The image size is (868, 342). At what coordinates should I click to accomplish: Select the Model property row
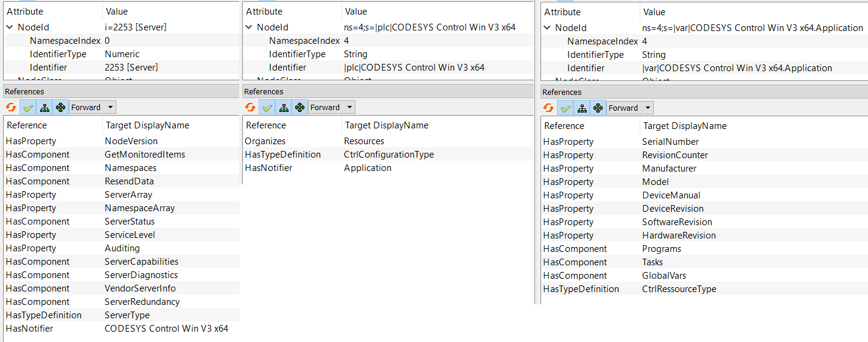[704, 182]
